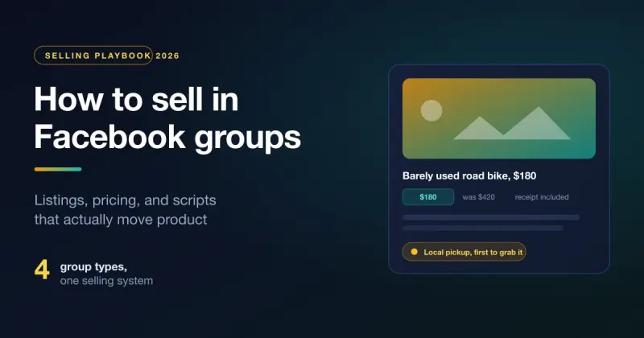Click the 'was $420' text
The height and width of the screenshot is (338, 644).
coord(478,197)
